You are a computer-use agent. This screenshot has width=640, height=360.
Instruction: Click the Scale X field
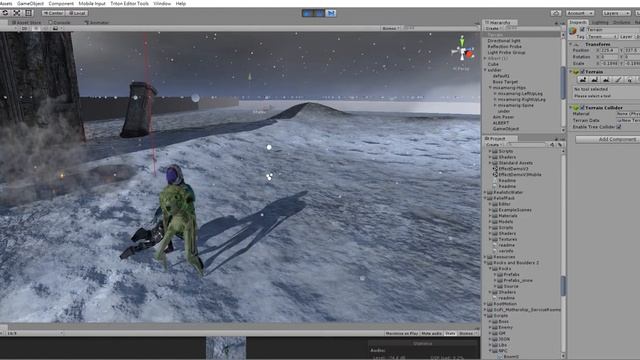point(609,64)
